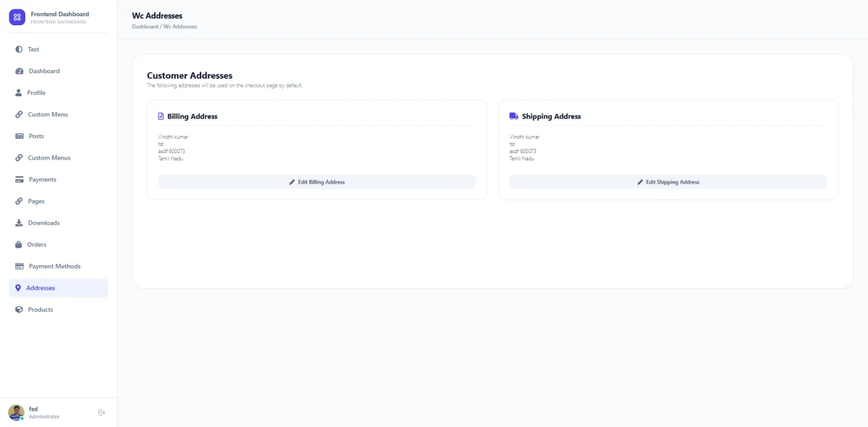Click the Test half-circle icon

19,50
